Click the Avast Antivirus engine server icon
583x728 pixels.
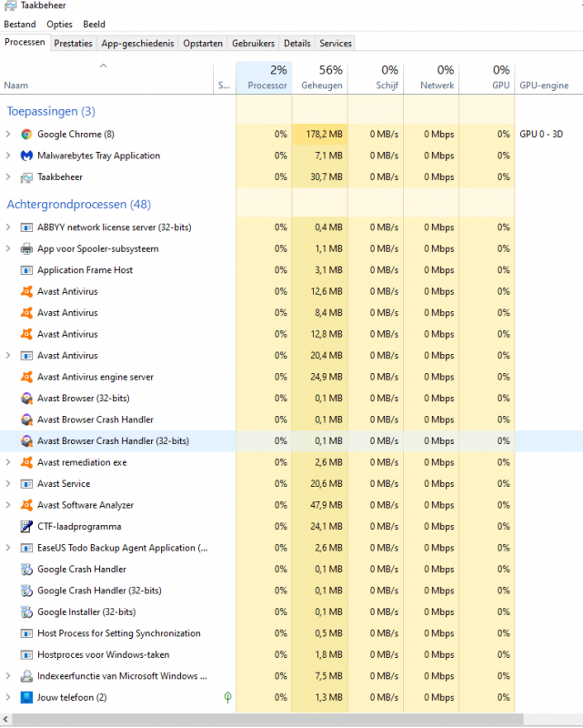point(27,377)
